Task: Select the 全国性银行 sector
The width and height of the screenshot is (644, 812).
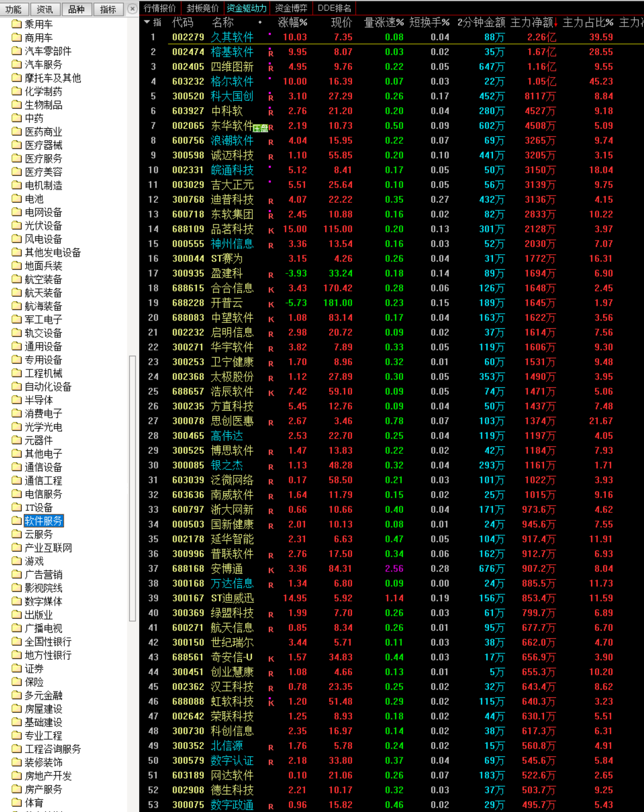Action: point(48,642)
